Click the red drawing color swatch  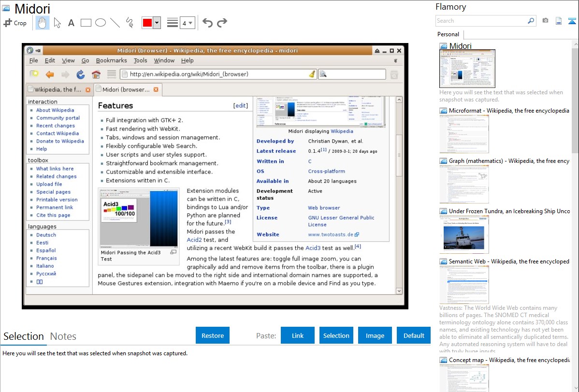tap(147, 23)
